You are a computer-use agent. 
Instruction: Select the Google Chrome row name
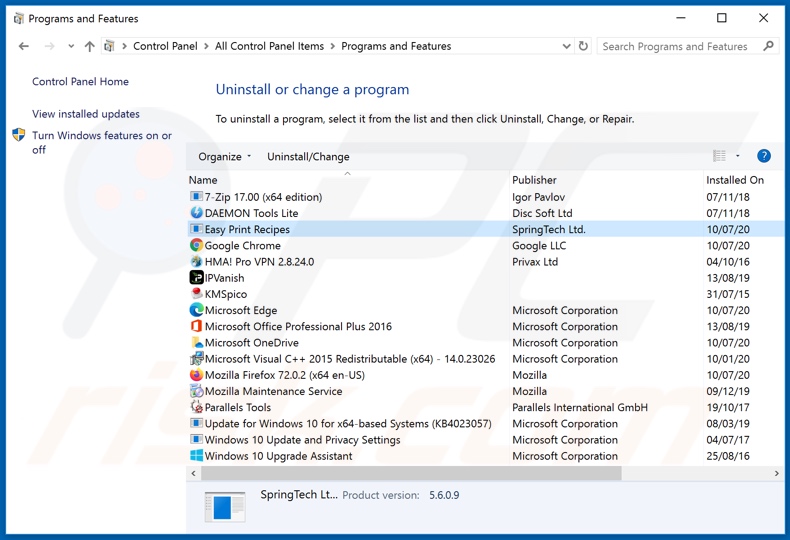coord(242,245)
